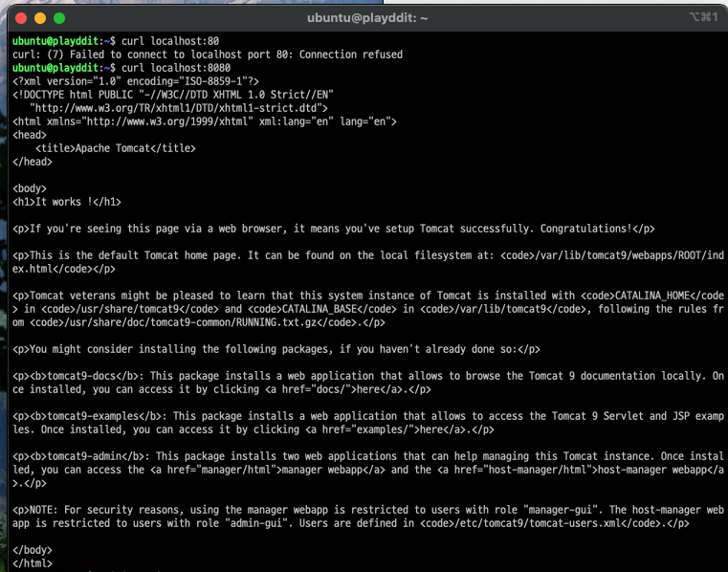Screen dimensions: 728x572
Task: Click the tomcat9-docs package line
Action: 368,376
